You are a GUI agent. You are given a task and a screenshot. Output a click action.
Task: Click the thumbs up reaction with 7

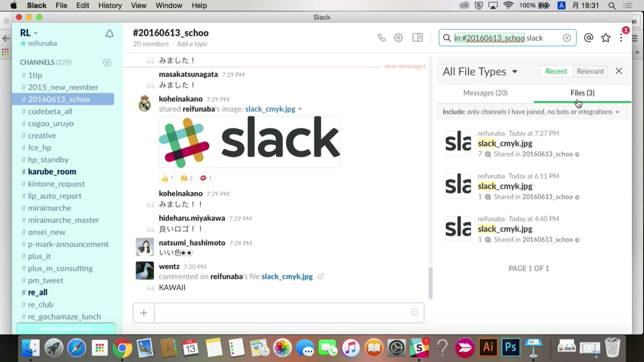[x=167, y=177]
